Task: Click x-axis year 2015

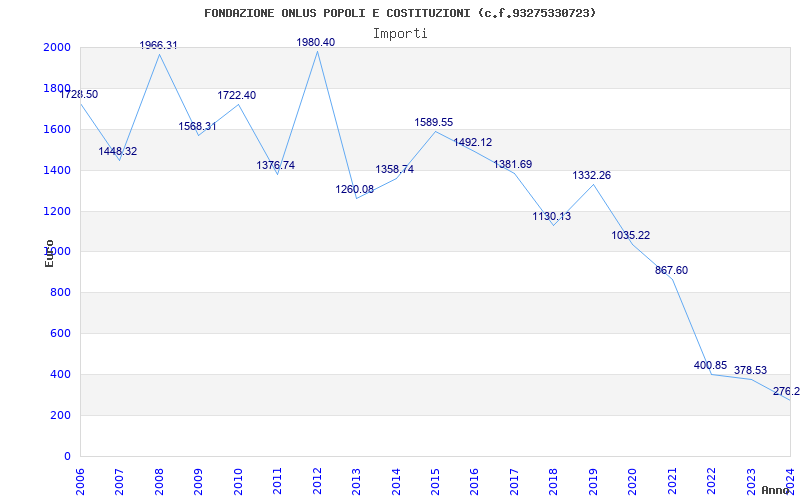Action: [435, 482]
